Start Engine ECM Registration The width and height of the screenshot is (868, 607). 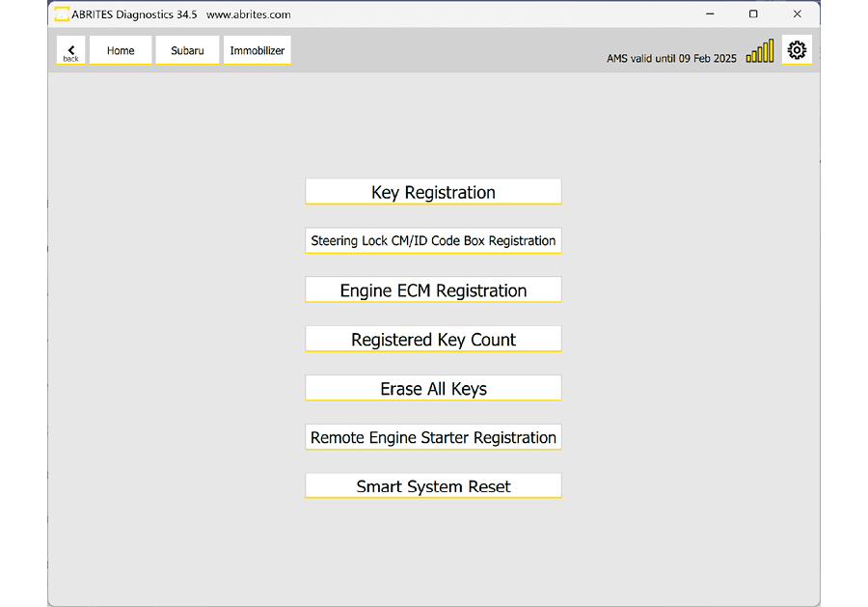(x=433, y=290)
